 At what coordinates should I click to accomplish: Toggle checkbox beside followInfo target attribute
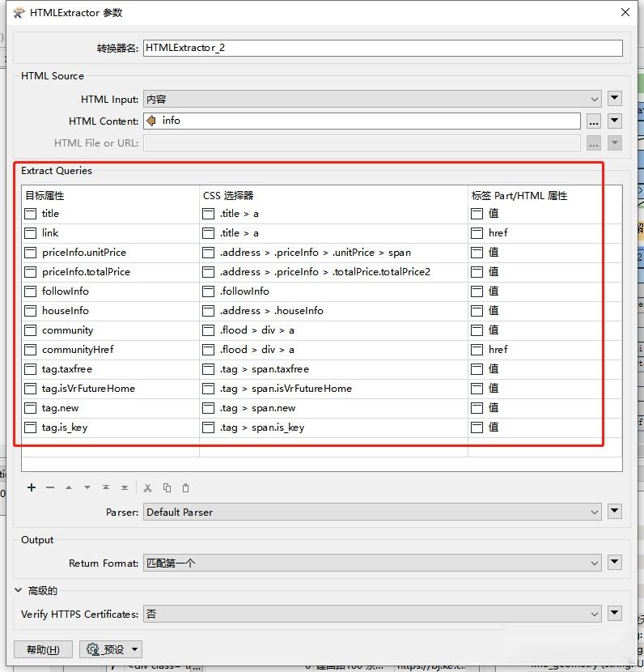(31, 291)
